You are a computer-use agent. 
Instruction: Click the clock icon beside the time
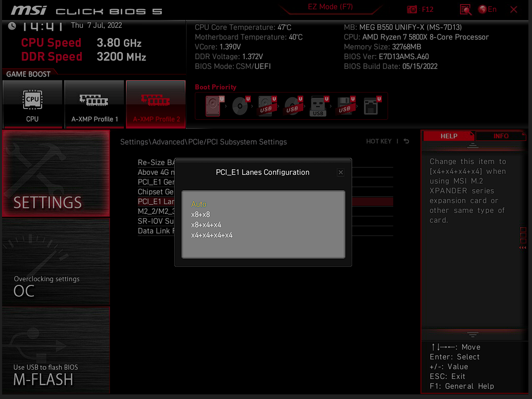click(x=12, y=26)
